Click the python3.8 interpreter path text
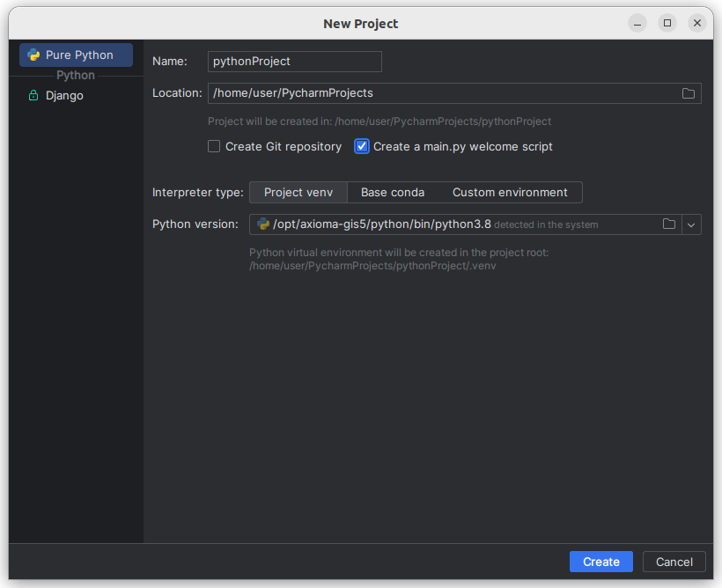Image resolution: width=722 pixels, height=588 pixels. [x=381, y=224]
